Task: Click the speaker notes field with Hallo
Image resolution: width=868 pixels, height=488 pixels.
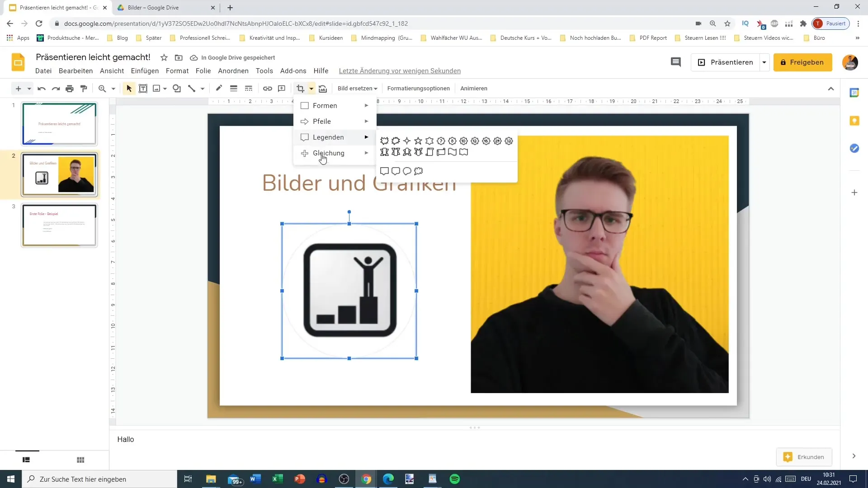Action: coord(474,439)
